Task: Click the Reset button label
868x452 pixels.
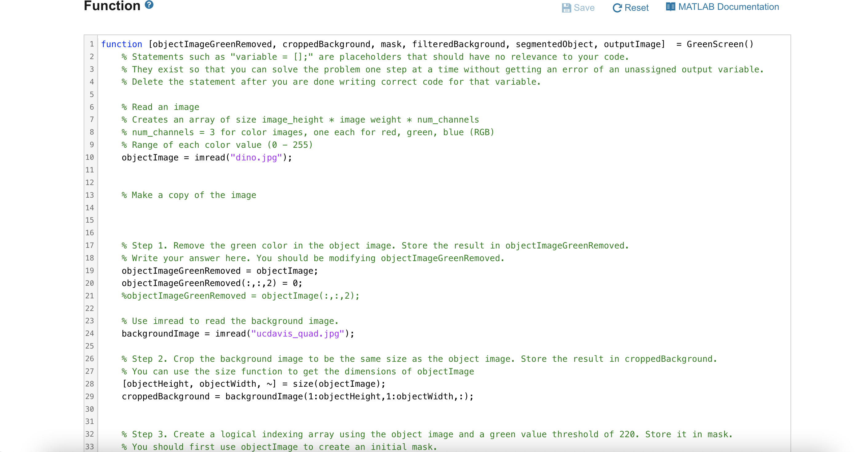Action: point(637,7)
